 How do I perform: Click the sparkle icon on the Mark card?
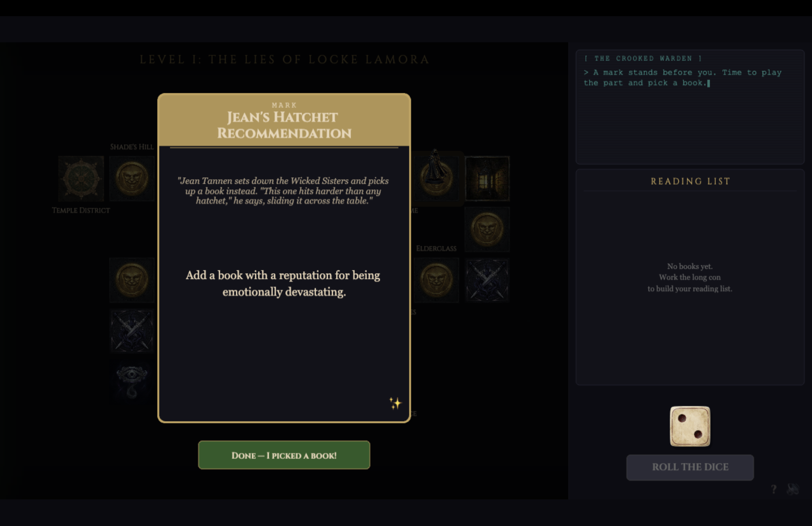click(395, 403)
